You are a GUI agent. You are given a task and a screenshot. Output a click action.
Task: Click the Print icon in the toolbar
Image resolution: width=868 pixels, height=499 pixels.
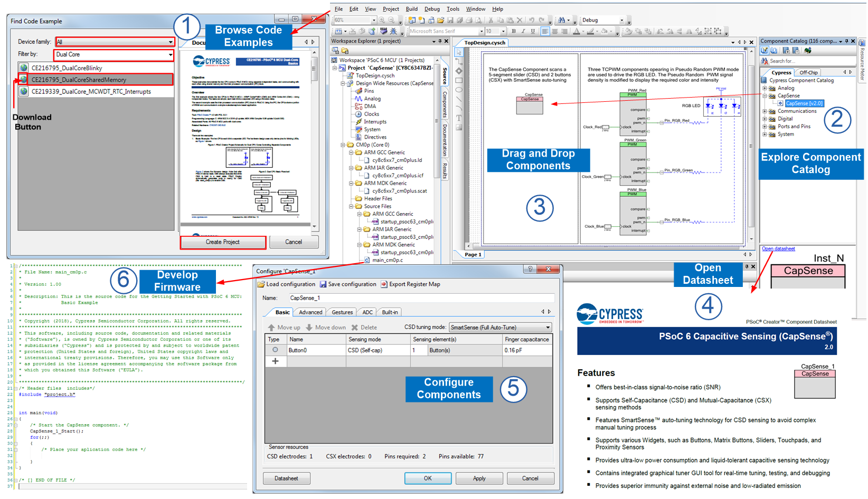pyautogui.click(x=469, y=20)
